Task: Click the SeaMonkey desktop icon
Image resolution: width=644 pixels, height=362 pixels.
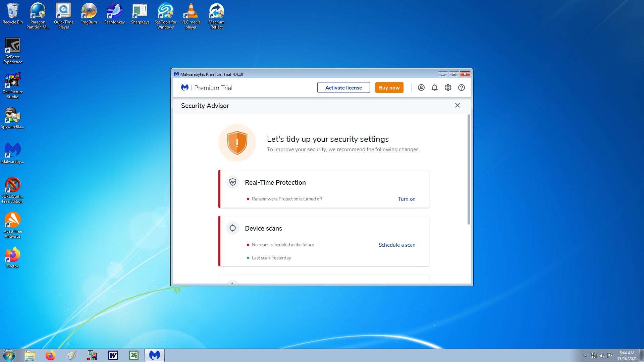Action: click(x=114, y=14)
